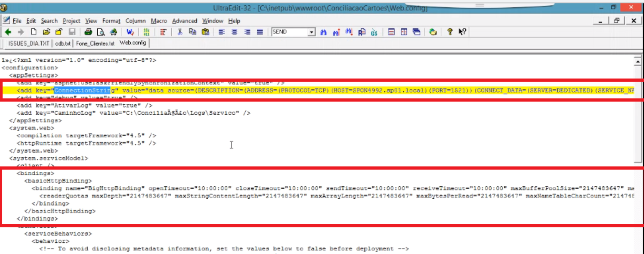
Task: Justify the text
Action: tap(260, 32)
